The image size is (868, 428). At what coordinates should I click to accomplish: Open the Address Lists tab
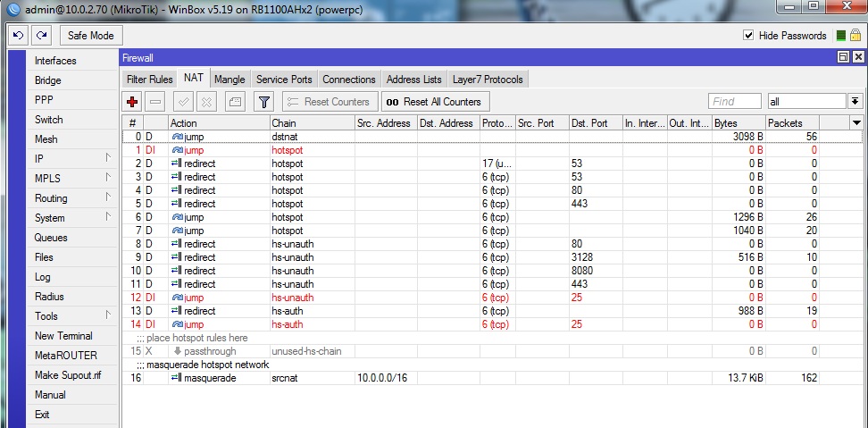point(414,80)
